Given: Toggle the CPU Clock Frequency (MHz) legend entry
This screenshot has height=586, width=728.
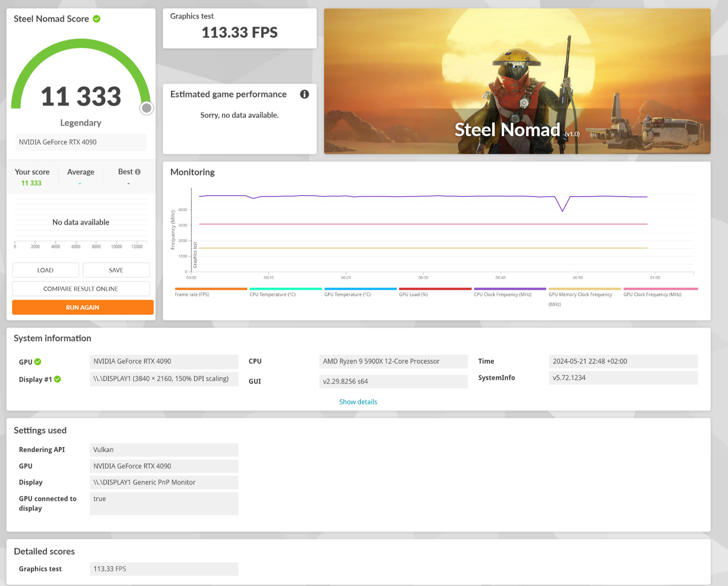Looking at the screenshot, I should coord(510,293).
